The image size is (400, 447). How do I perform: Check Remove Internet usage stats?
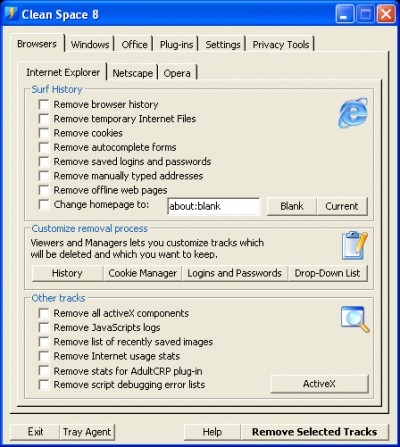tap(44, 356)
